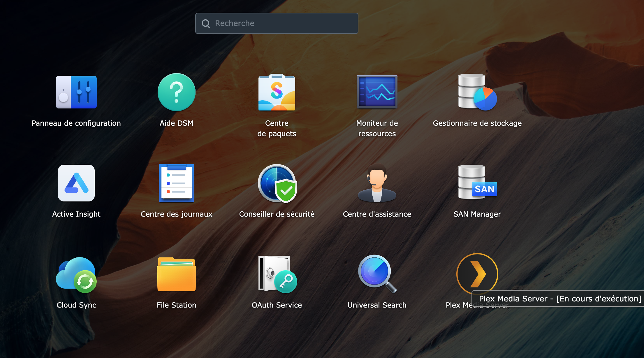Open Centre de paquets
The image size is (644, 358).
click(x=277, y=92)
